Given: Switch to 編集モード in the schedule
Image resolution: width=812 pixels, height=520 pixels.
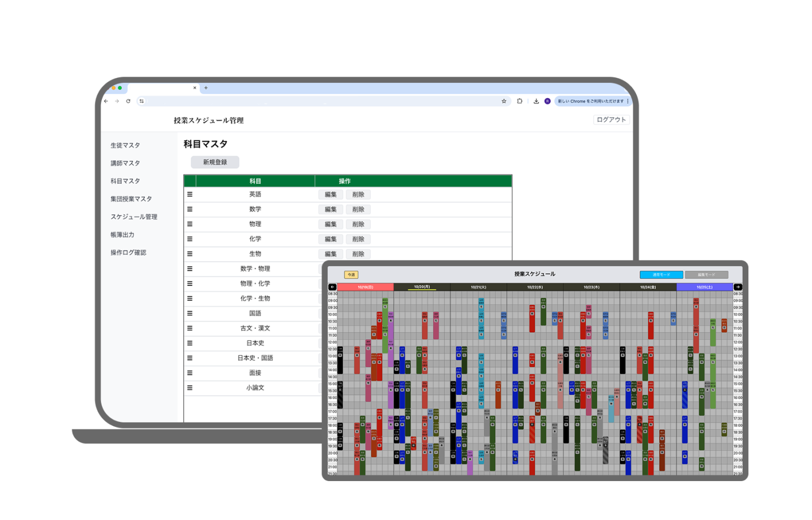Looking at the screenshot, I should click(706, 275).
